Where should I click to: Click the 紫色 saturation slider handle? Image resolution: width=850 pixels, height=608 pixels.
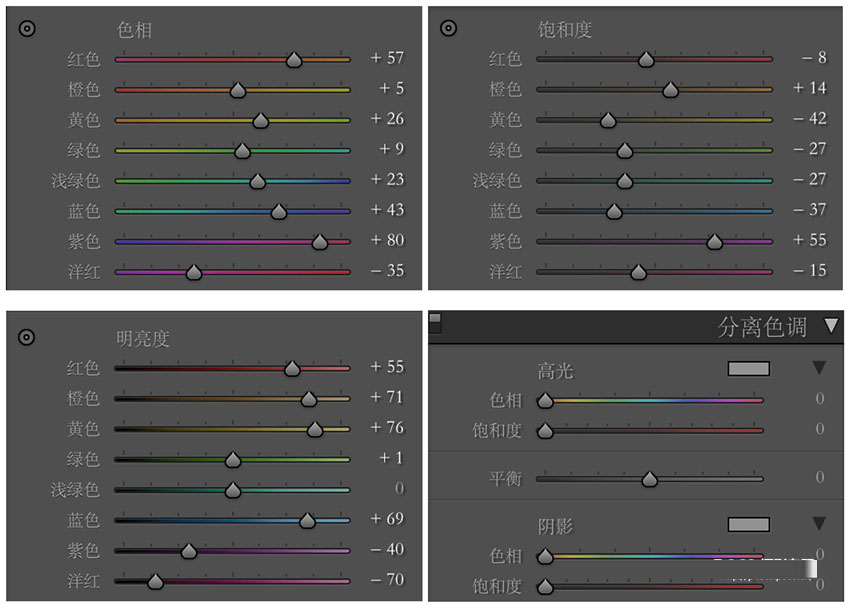click(x=715, y=242)
